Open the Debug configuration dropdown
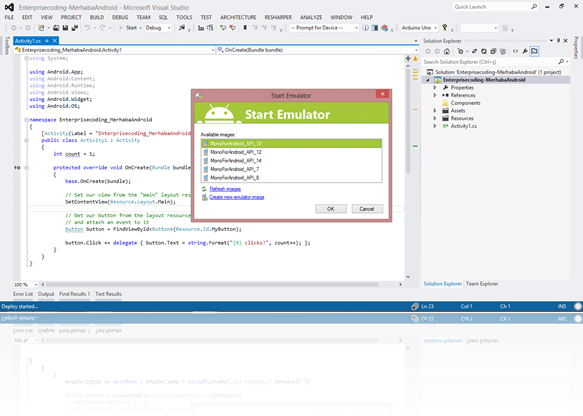 [169, 28]
